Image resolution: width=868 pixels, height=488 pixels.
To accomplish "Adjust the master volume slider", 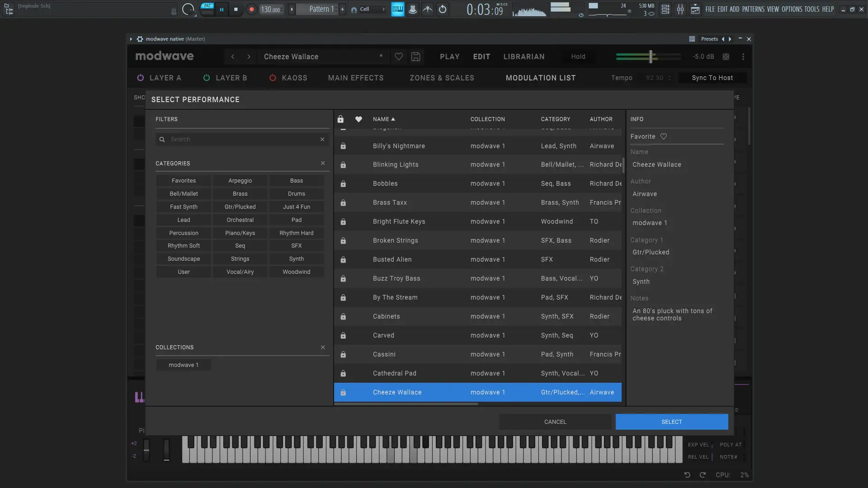I will (651, 56).
